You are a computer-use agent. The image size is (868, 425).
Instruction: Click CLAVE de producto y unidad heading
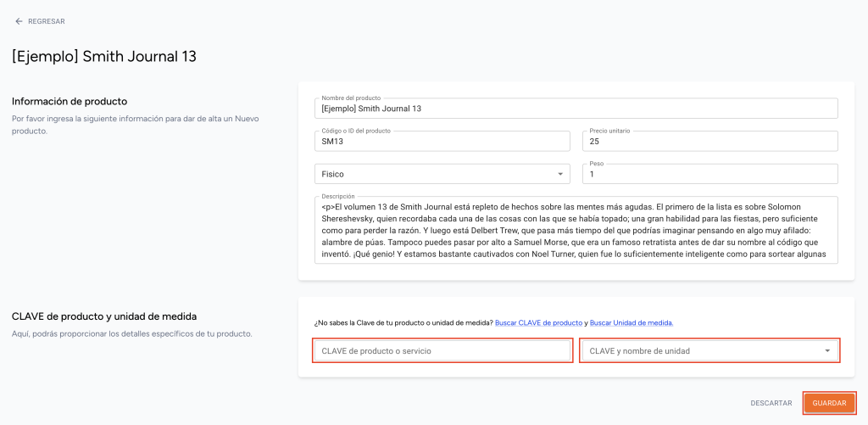tap(104, 316)
